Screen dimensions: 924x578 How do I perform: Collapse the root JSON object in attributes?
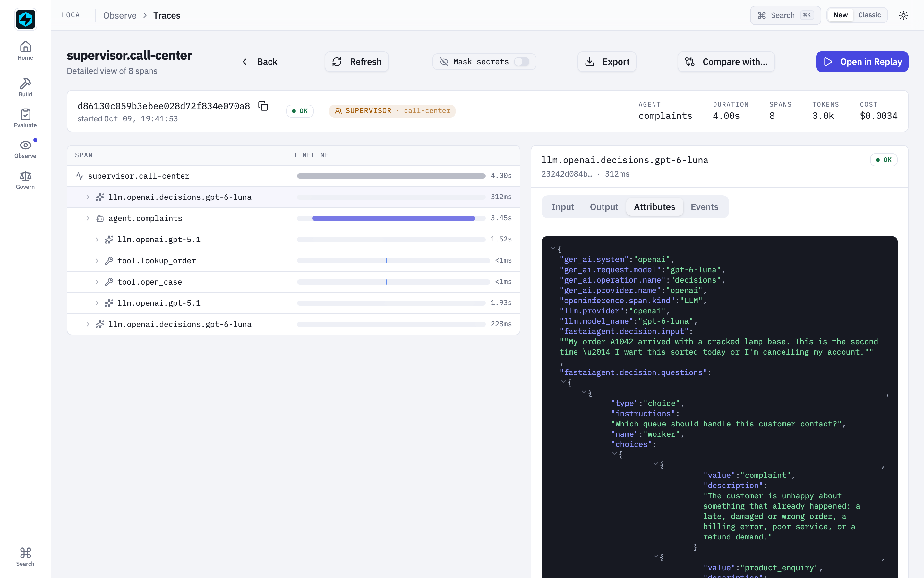pyautogui.click(x=553, y=248)
